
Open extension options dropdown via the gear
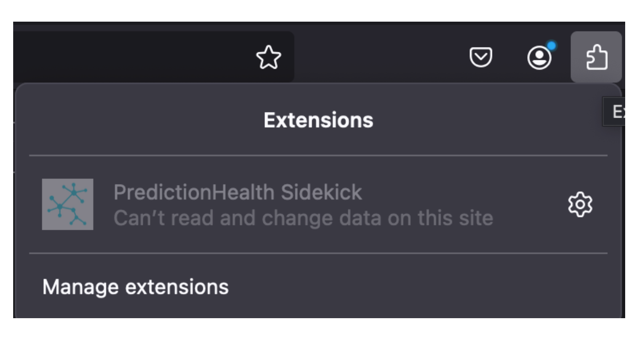[x=580, y=205]
